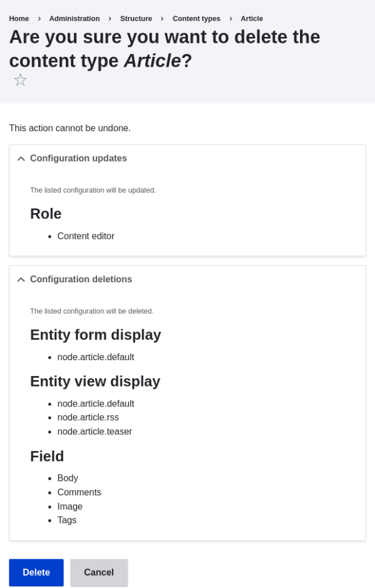Select Article in the breadcrumb trail
This screenshot has width=375, height=588.
point(251,18)
